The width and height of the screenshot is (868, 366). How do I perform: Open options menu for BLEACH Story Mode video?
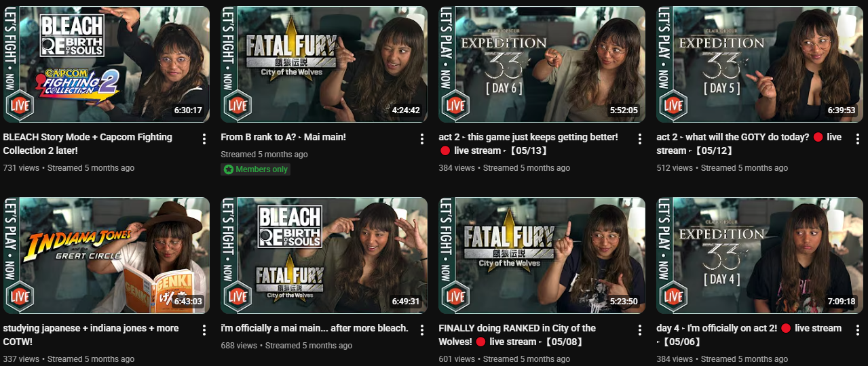tap(204, 139)
